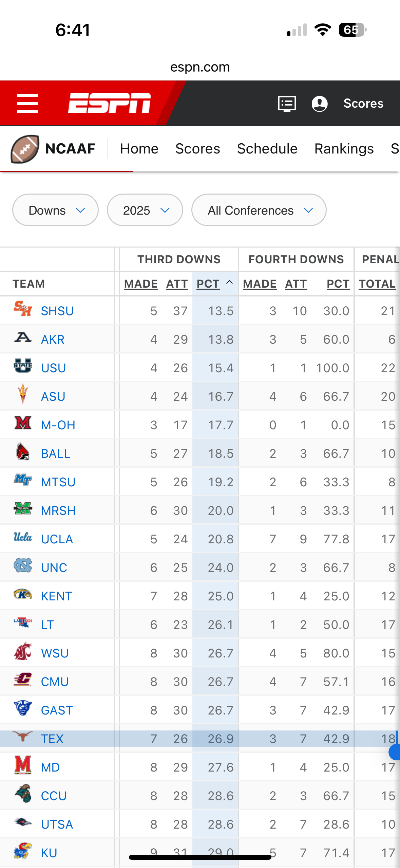Screen dimensions: 400x868
Task: Open the All Conferences dropdown
Action: point(259,210)
